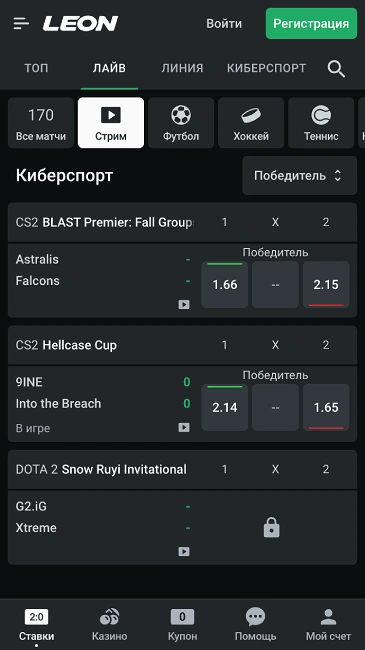This screenshot has width=365, height=650.
Task: Open stream icon for 9INE match
Action: tap(184, 427)
